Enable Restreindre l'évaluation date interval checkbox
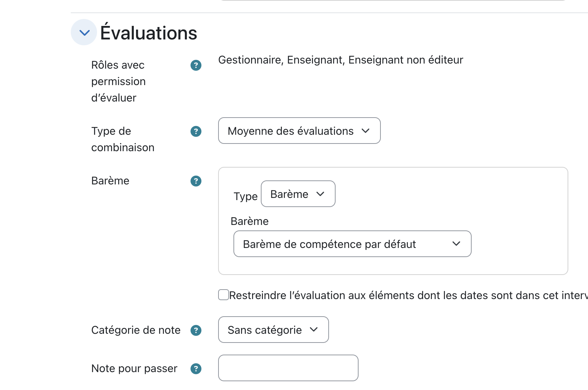 click(x=223, y=295)
